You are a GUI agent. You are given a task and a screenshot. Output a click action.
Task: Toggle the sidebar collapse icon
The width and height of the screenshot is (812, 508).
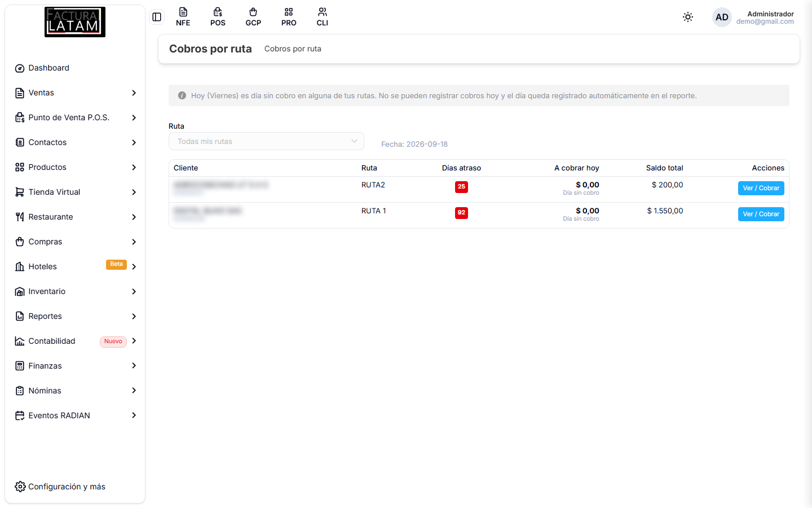(x=157, y=17)
